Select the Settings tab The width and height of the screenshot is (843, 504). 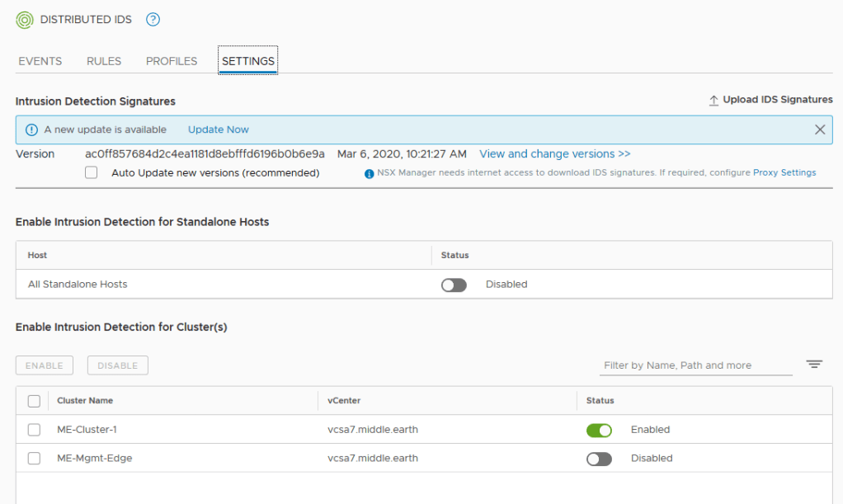pyautogui.click(x=248, y=61)
